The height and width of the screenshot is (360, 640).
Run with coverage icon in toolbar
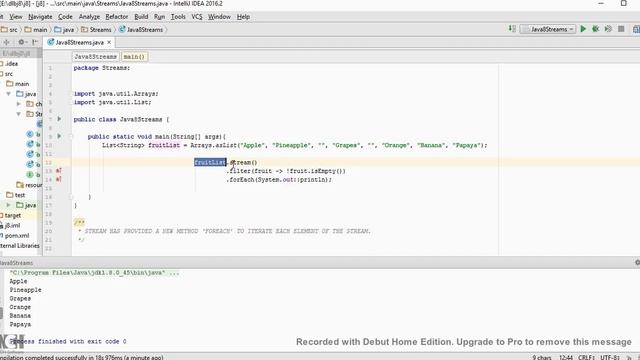point(608,29)
